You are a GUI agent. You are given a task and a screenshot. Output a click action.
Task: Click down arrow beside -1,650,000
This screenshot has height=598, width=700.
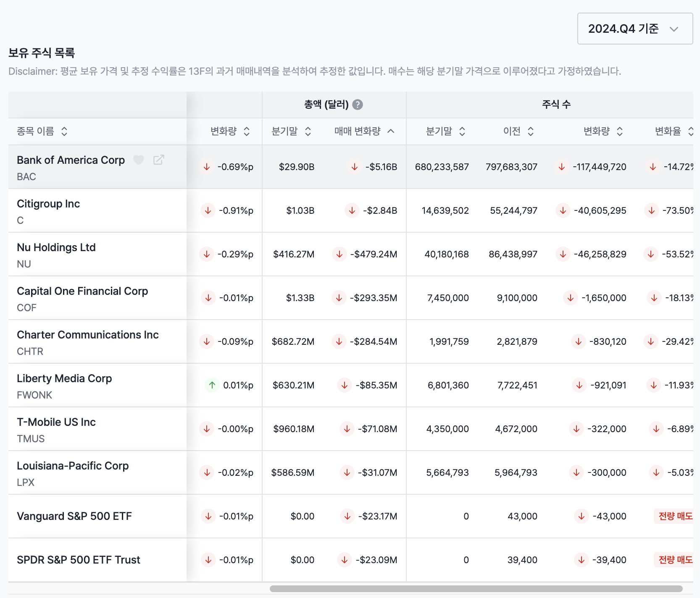(571, 298)
